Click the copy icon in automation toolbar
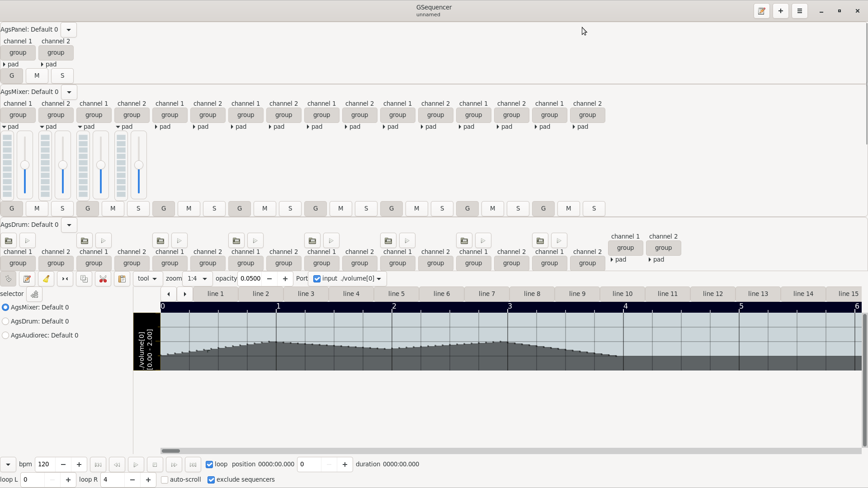Image resolution: width=868 pixels, height=488 pixels. (84, 279)
